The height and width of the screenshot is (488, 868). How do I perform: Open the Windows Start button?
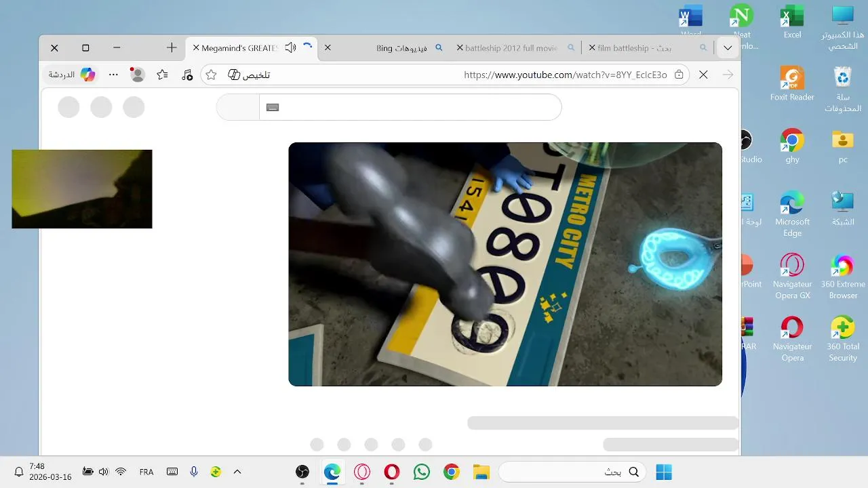click(664, 472)
